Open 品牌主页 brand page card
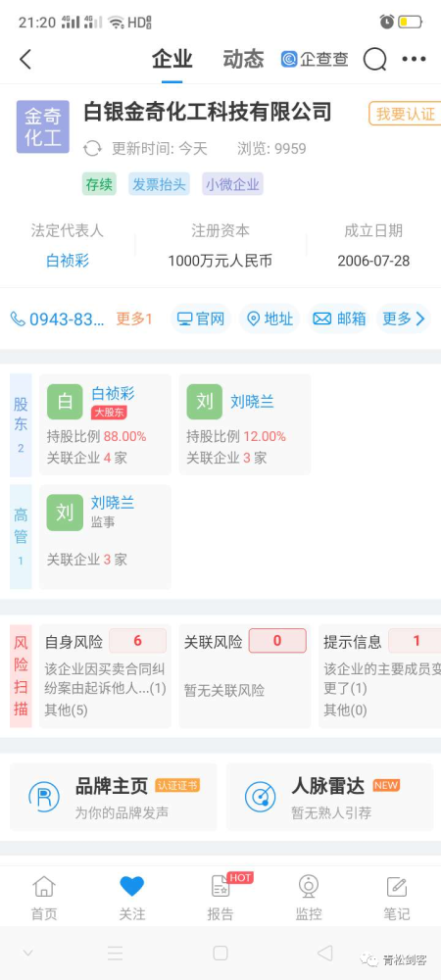 (x=113, y=797)
